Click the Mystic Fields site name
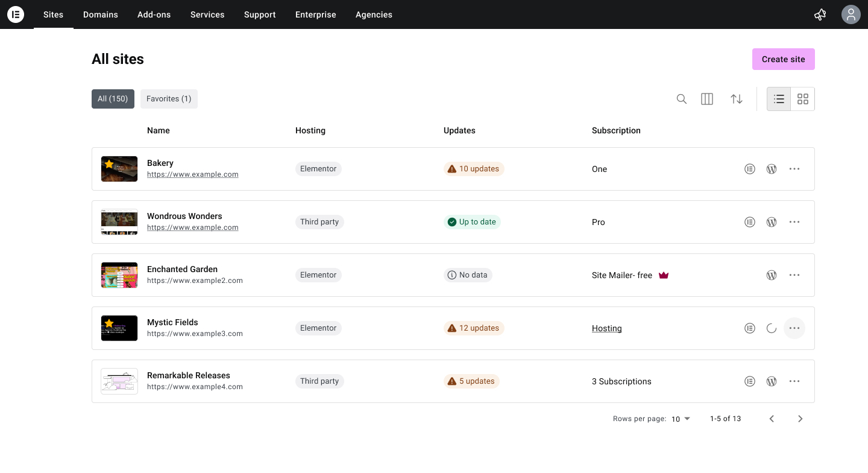 (x=172, y=322)
